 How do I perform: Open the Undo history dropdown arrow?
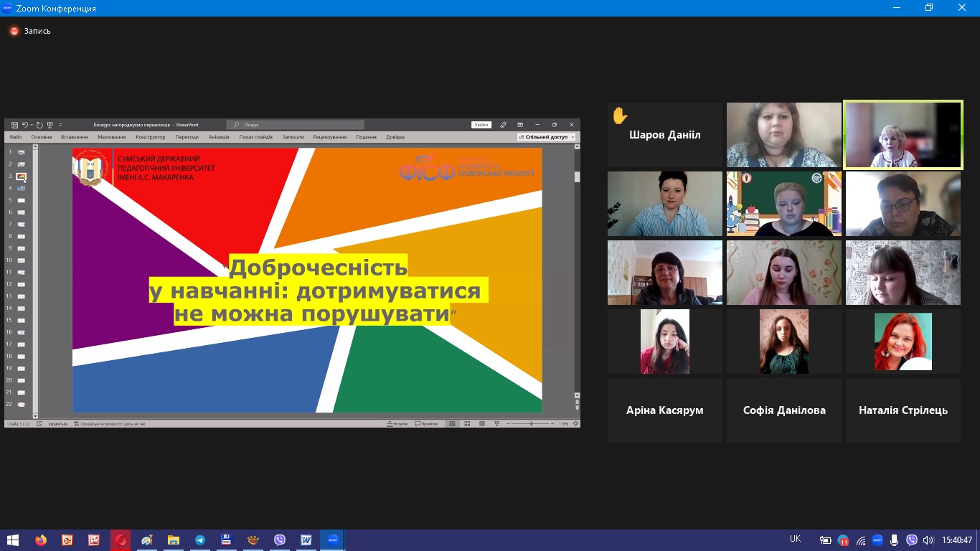31,125
